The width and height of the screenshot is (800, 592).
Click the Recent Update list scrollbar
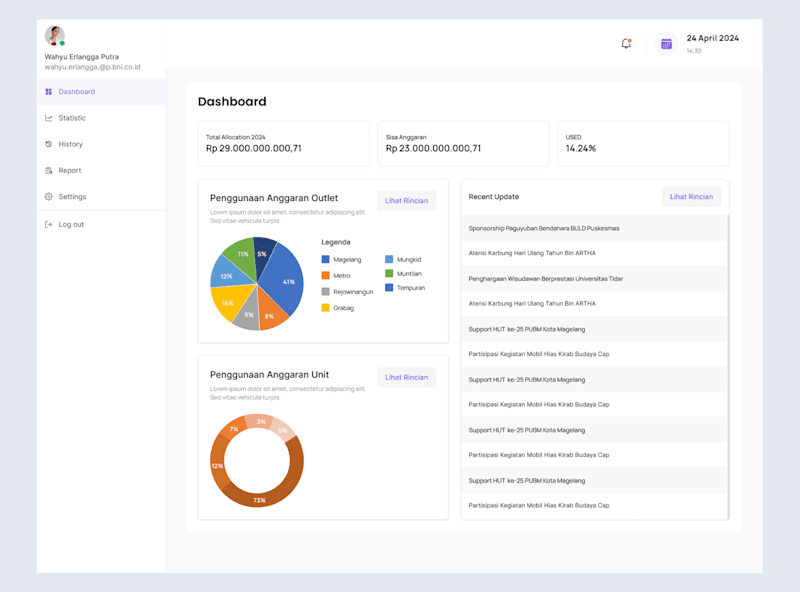(728, 367)
